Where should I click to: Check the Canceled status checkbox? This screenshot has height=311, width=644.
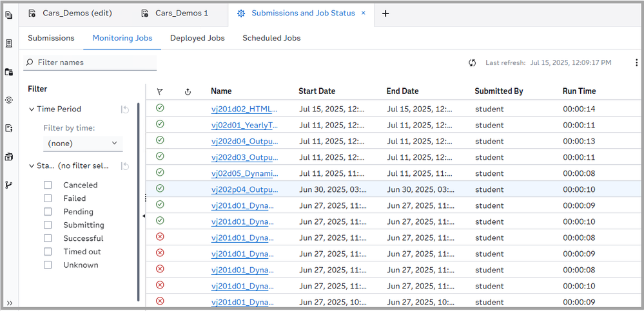click(x=48, y=185)
